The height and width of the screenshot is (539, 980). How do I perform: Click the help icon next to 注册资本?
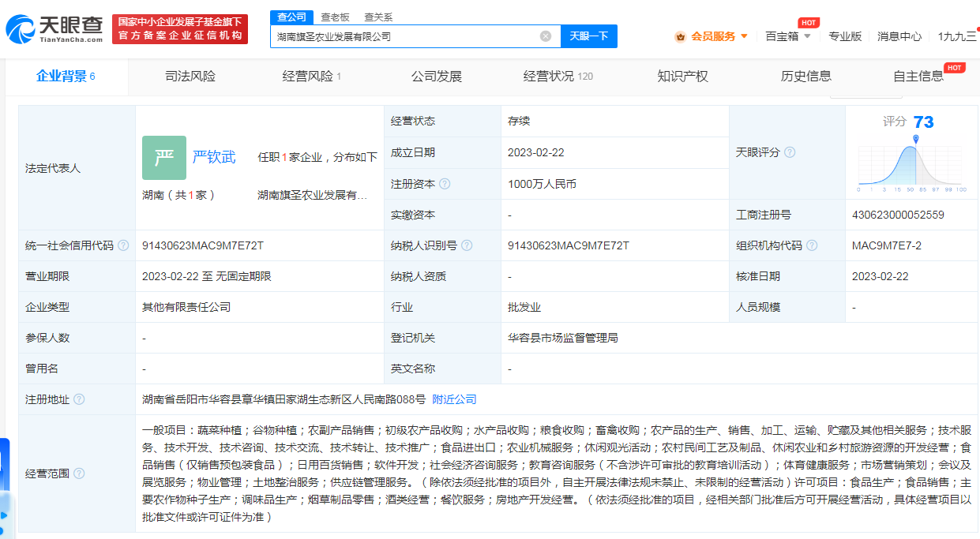click(445, 183)
